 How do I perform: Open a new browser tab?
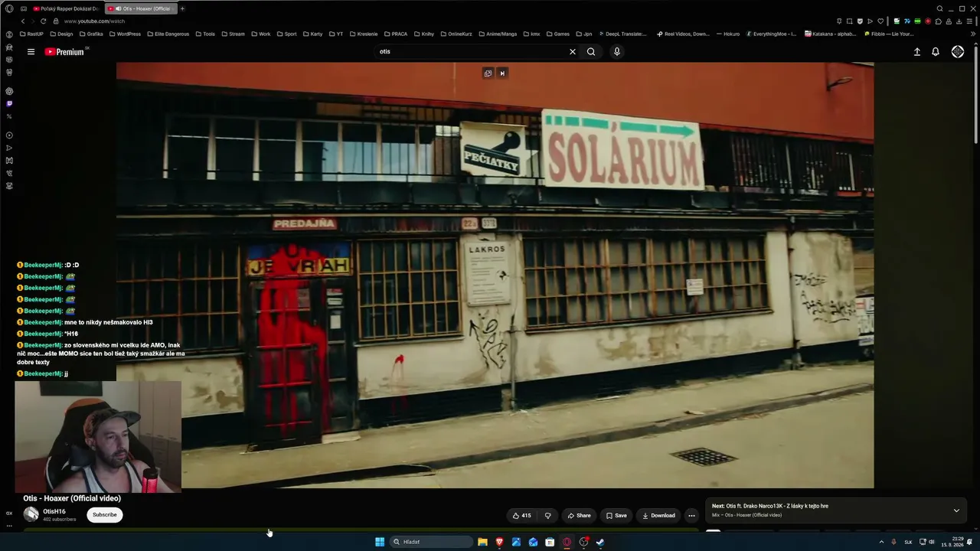tap(182, 8)
